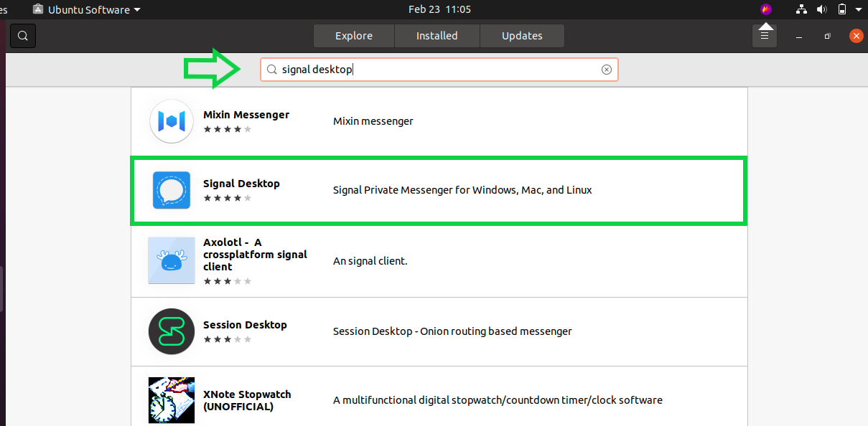Switch to the Explore tab
The image size is (868, 426).
[354, 36]
